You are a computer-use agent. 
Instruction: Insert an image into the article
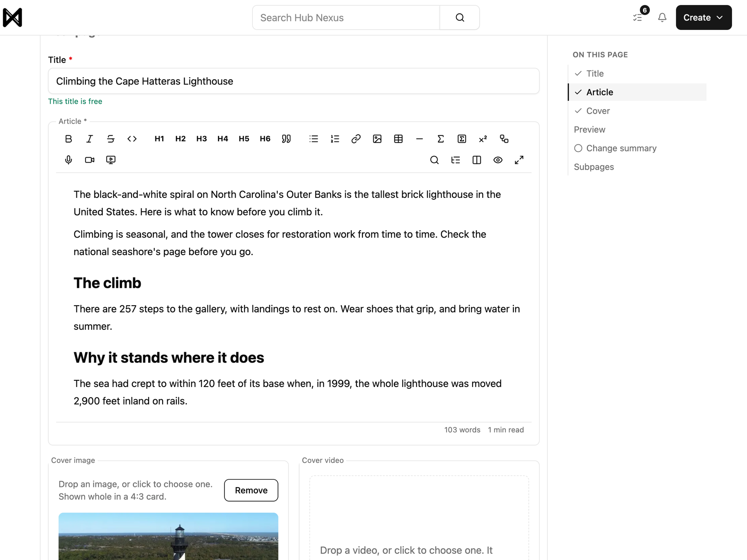pyautogui.click(x=377, y=139)
